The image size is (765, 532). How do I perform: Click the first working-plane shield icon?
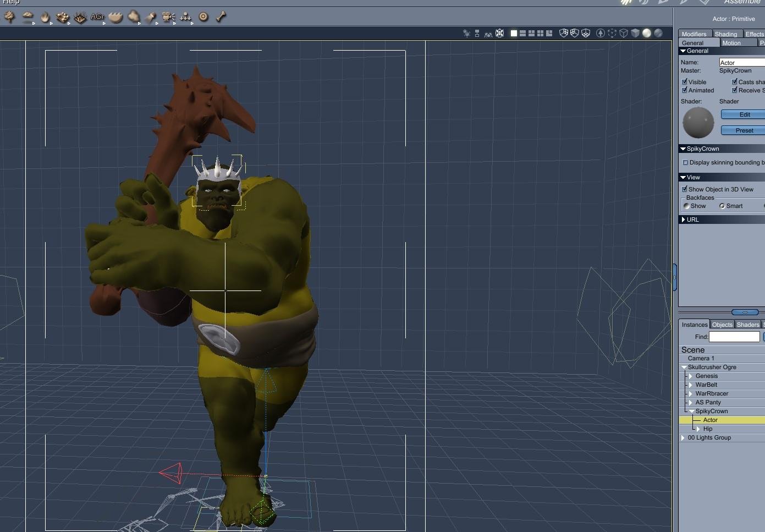[563, 33]
